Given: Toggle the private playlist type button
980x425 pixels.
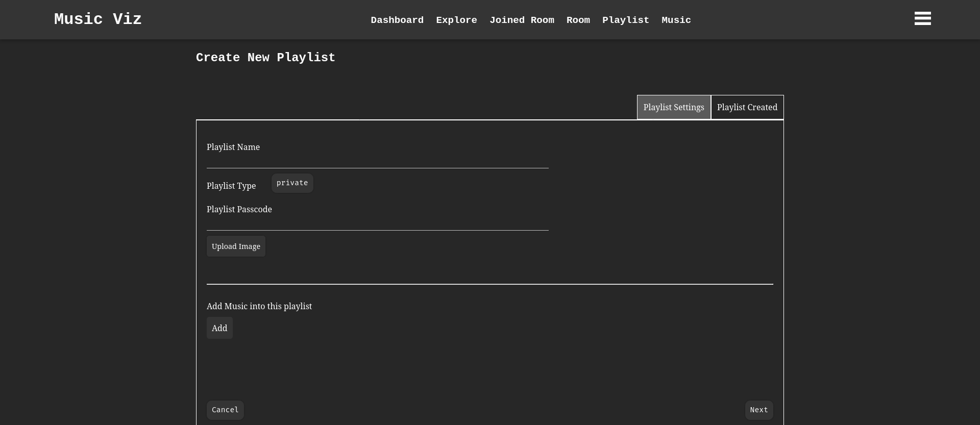Looking at the screenshot, I should pyautogui.click(x=292, y=183).
